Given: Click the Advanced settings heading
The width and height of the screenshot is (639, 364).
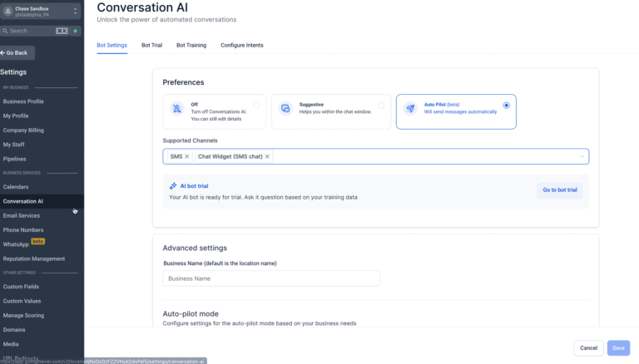Looking at the screenshot, I should (195, 248).
